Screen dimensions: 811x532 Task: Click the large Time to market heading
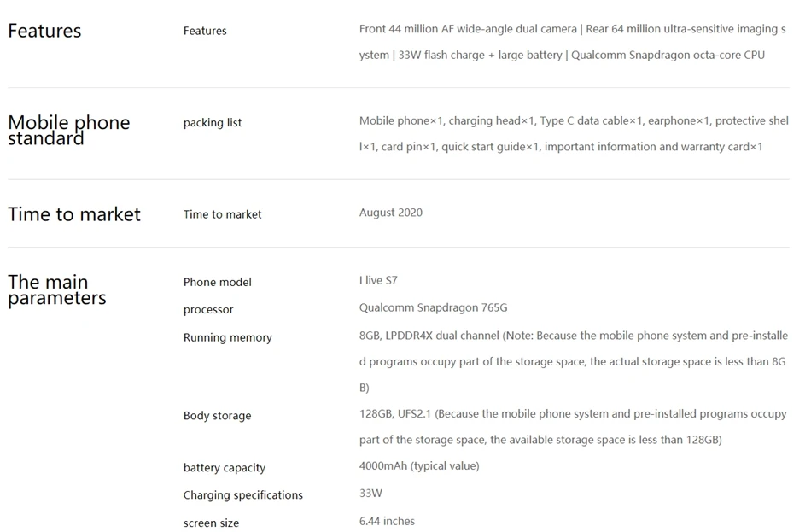(74, 214)
